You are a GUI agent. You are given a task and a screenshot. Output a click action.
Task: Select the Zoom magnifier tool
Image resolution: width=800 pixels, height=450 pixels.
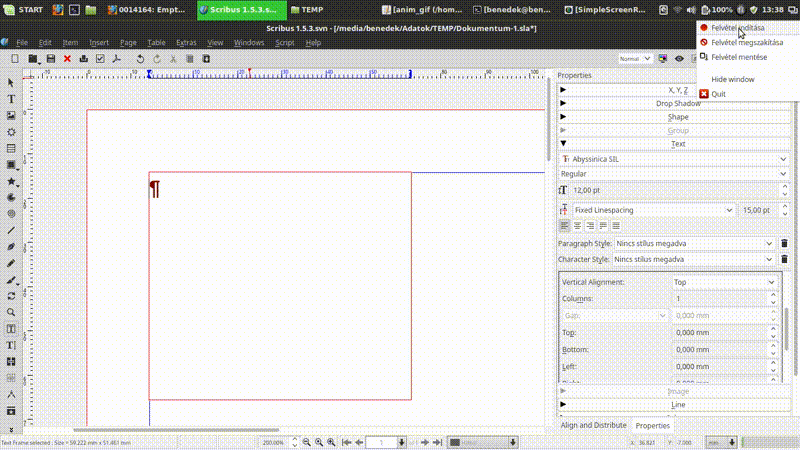click(x=11, y=312)
